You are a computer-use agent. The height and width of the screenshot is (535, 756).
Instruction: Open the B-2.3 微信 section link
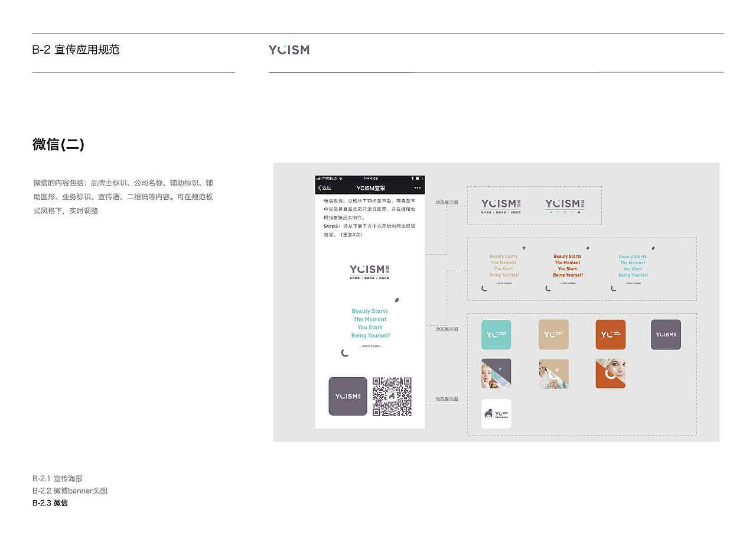click(x=50, y=503)
